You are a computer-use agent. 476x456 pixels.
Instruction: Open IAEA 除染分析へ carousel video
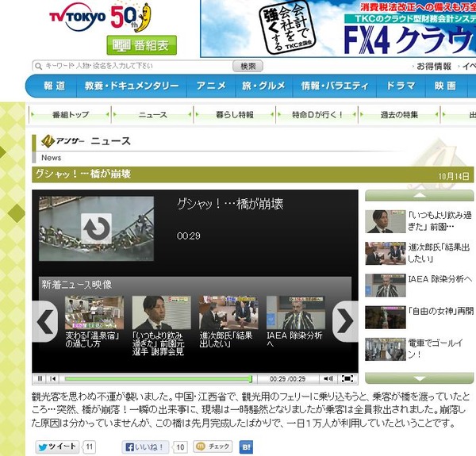[x=296, y=312]
